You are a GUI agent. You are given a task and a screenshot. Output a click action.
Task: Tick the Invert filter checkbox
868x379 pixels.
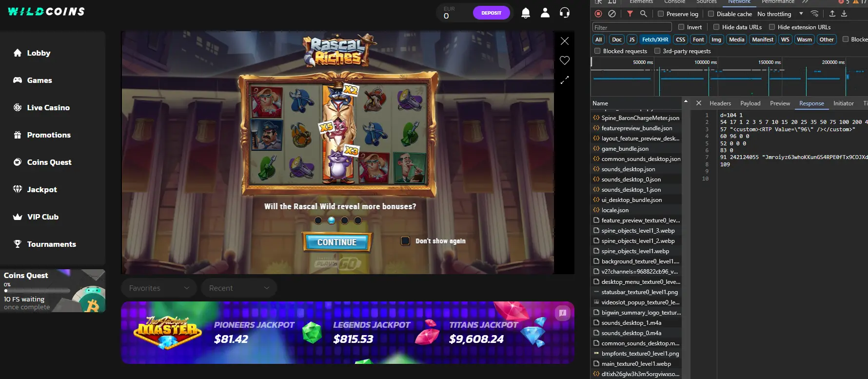(681, 27)
